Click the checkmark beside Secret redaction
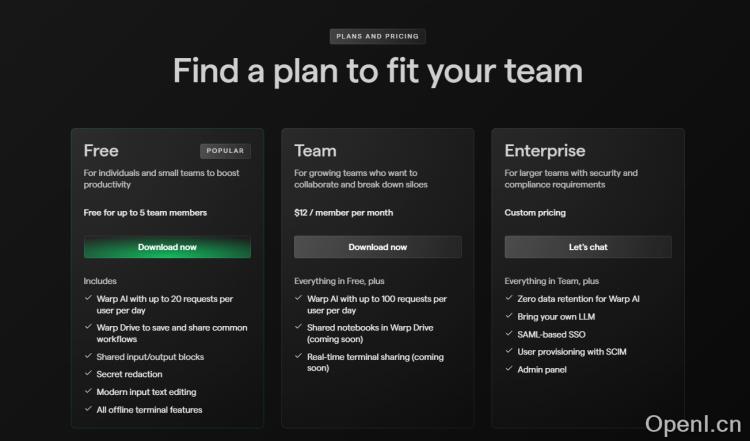The image size is (750, 441). (x=88, y=374)
